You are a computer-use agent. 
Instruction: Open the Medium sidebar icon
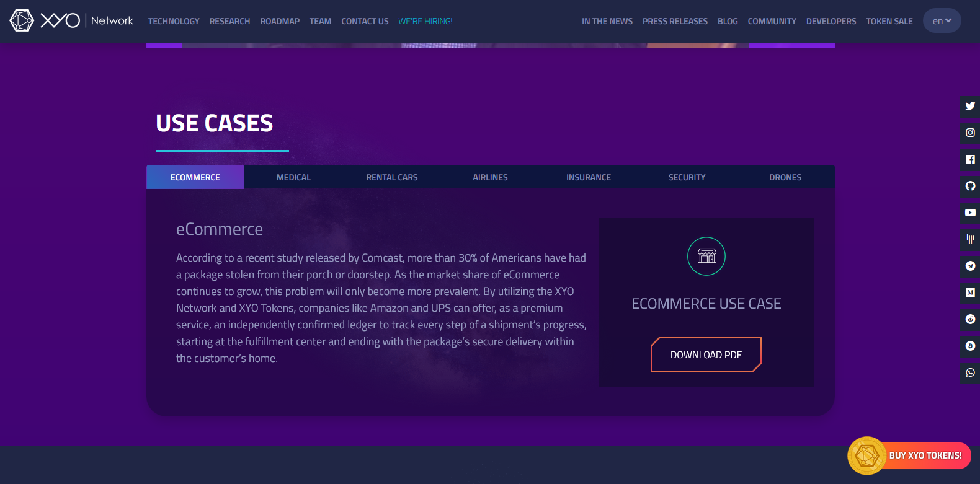970,293
